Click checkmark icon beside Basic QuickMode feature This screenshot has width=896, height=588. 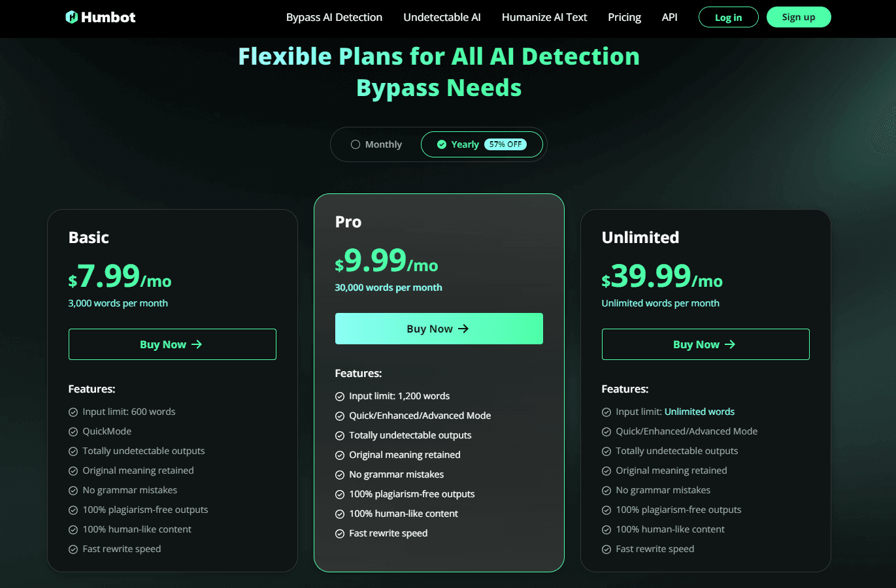coord(73,432)
